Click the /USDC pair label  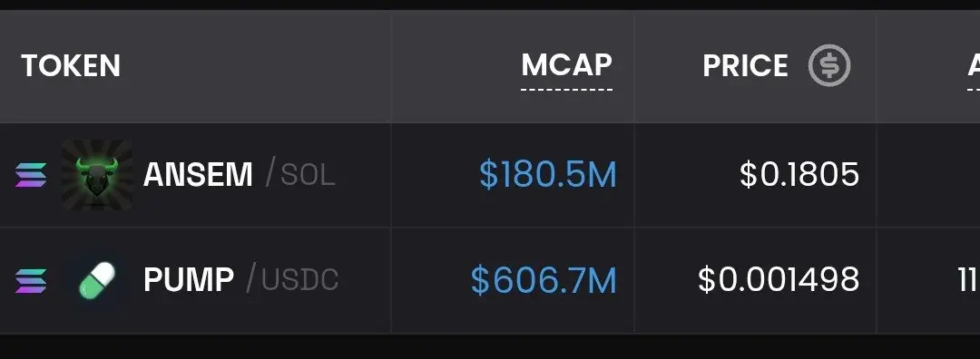pyautogui.click(x=292, y=280)
